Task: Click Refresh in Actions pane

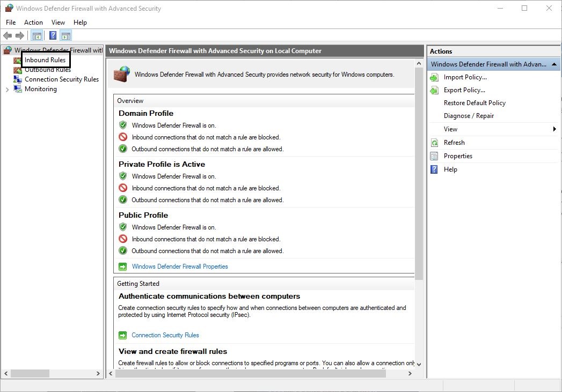Action: [454, 143]
